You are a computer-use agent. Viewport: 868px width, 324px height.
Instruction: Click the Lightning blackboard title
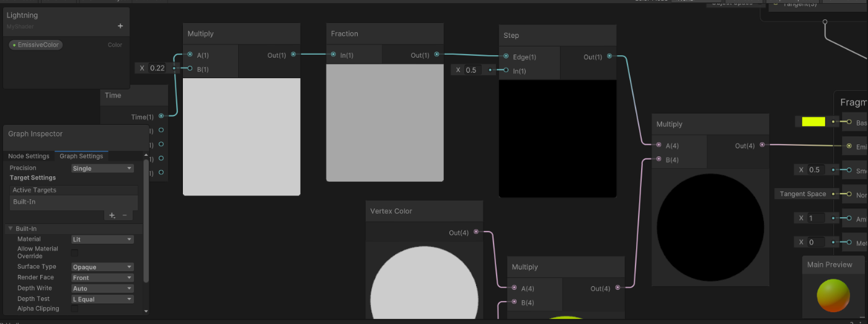click(x=22, y=15)
